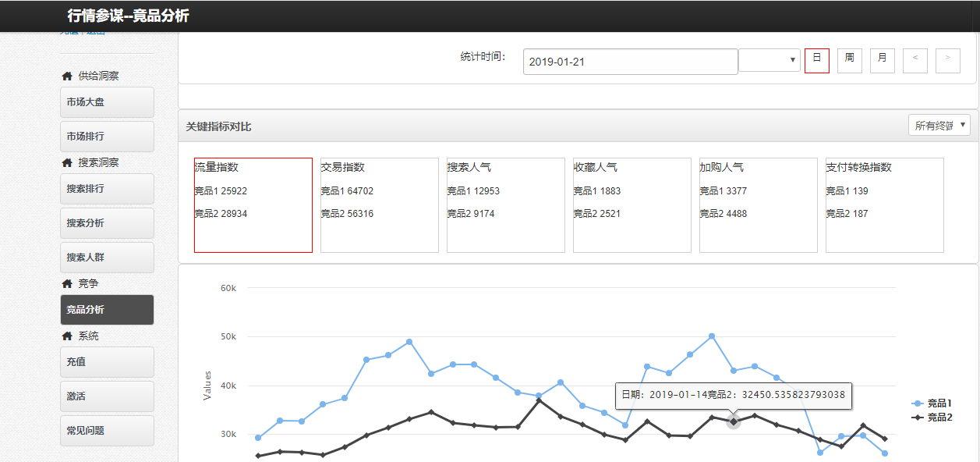Switch to 月 (month) granularity

pyautogui.click(x=882, y=60)
